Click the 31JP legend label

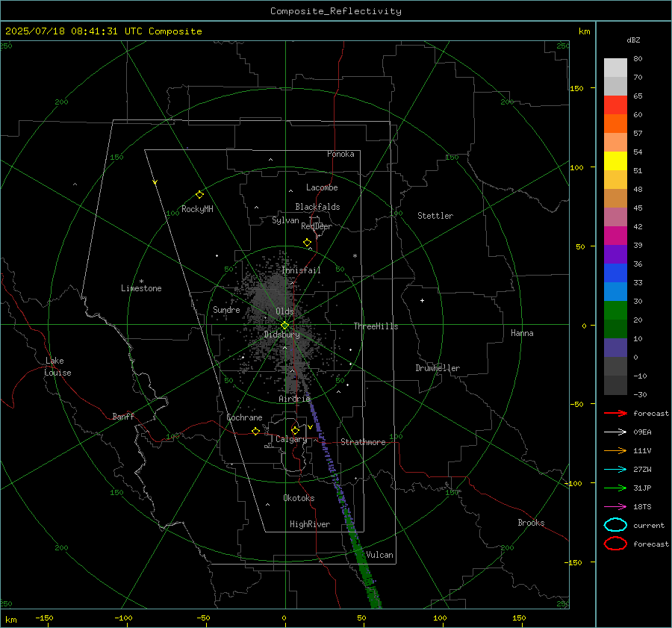point(642,488)
